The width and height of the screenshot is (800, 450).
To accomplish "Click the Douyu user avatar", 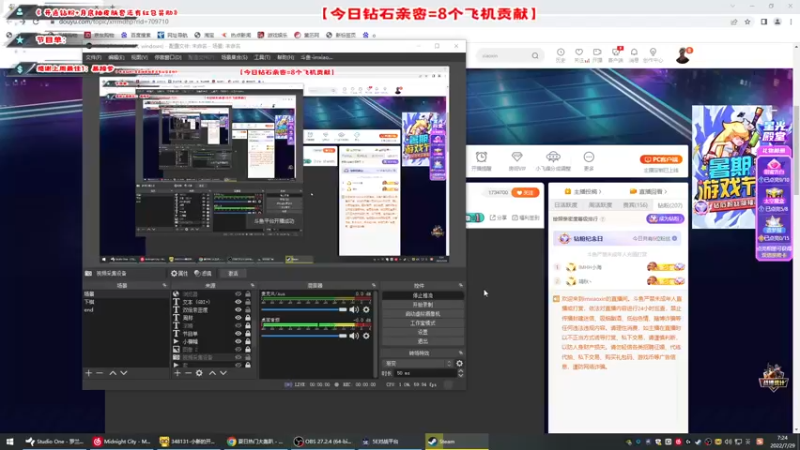I will point(683,56).
